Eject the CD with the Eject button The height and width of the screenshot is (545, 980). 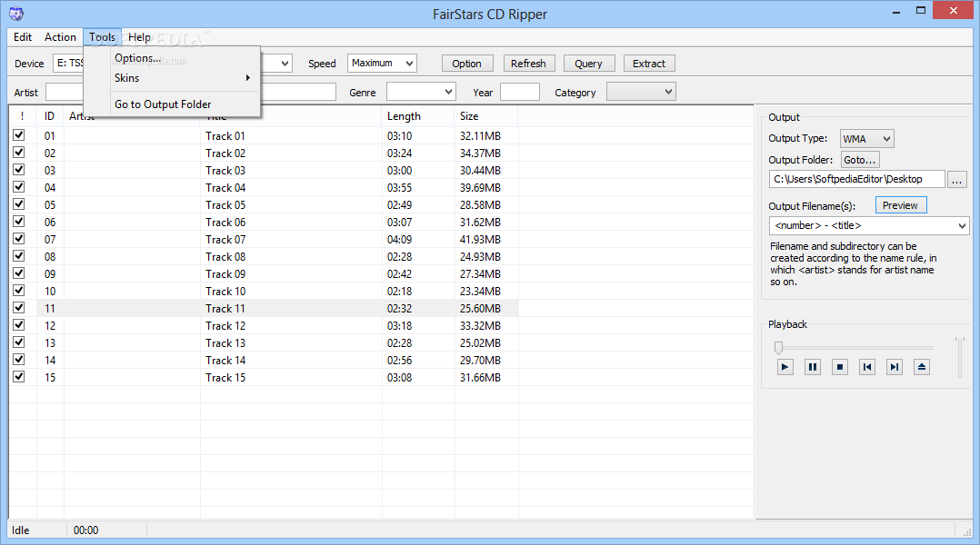click(922, 367)
